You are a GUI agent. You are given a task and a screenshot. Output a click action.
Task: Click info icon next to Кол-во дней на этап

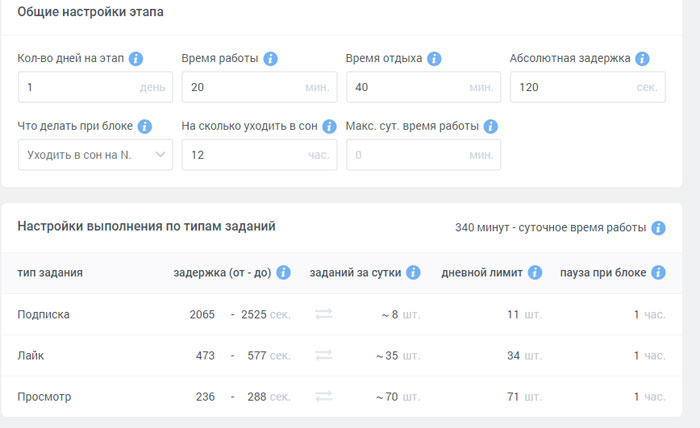click(x=136, y=58)
